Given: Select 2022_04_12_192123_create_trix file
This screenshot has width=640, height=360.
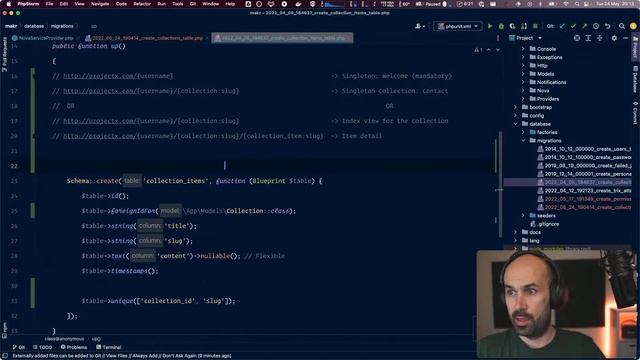Looking at the screenshot, I should tap(584, 191).
